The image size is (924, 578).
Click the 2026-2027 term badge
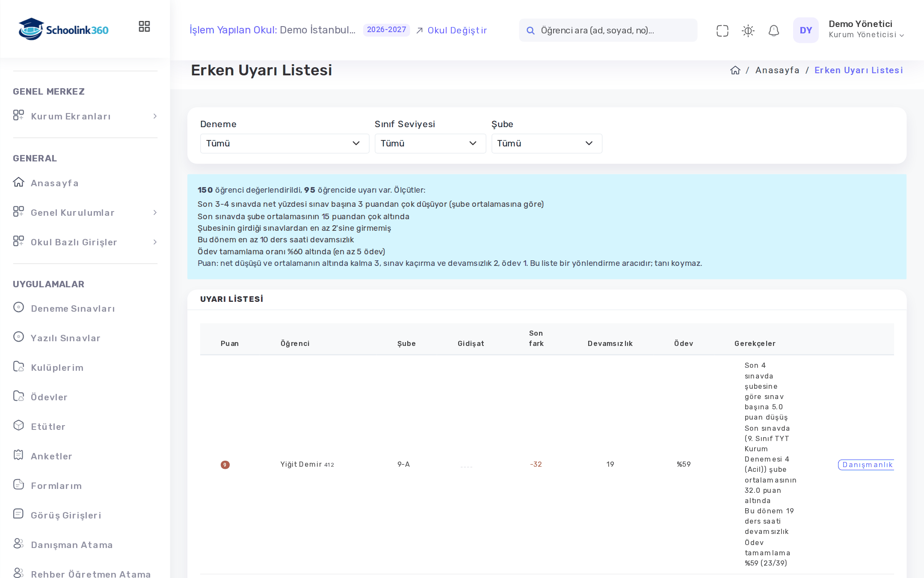pyautogui.click(x=386, y=30)
